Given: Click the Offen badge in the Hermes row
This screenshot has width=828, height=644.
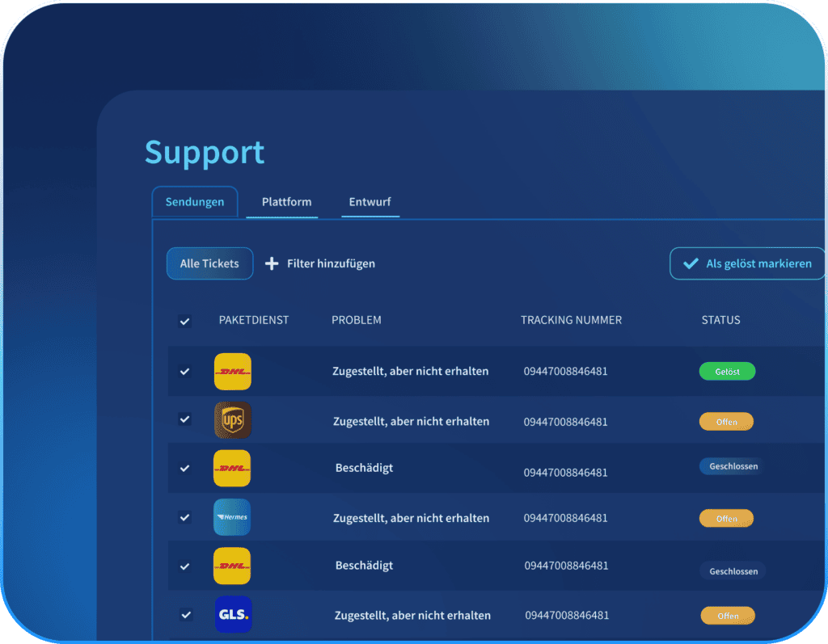Looking at the screenshot, I should click(726, 519).
